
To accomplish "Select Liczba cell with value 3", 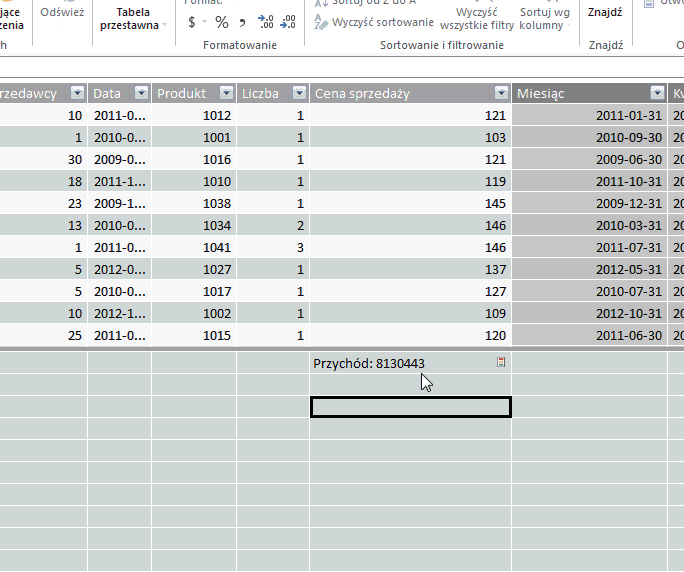I will [x=273, y=247].
